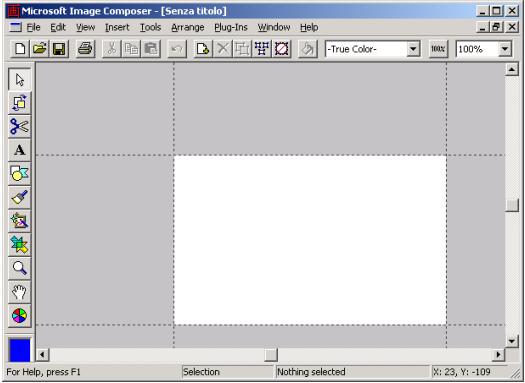The image size is (525, 383).
Task: Select the Cutout scissors tool
Action: pyautogui.click(x=19, y=127)
